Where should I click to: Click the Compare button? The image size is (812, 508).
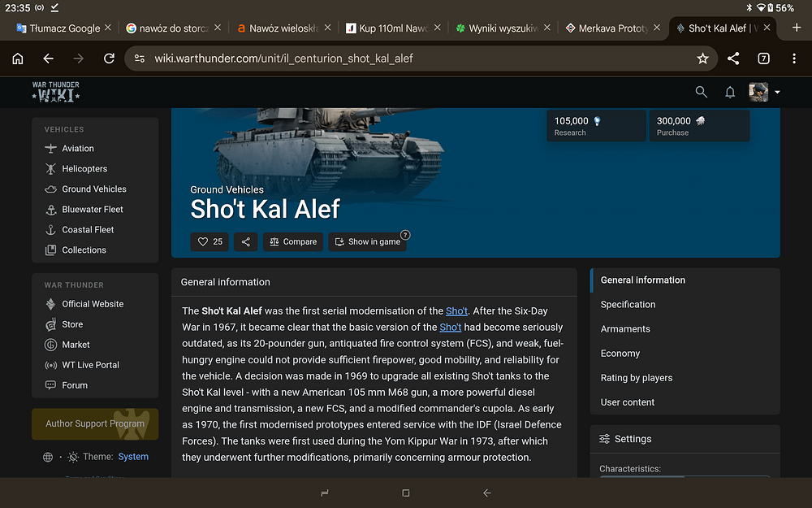pos(293,241)
